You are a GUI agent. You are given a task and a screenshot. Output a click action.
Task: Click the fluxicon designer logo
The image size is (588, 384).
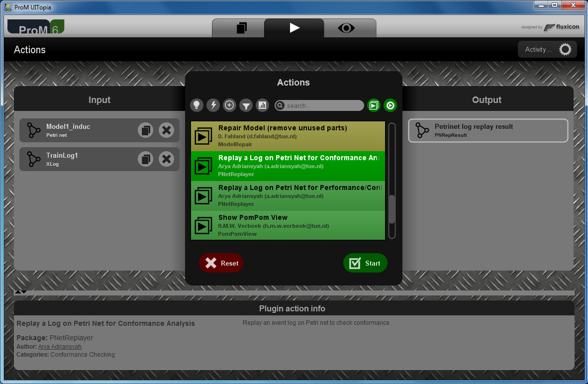tap(561, 27)
